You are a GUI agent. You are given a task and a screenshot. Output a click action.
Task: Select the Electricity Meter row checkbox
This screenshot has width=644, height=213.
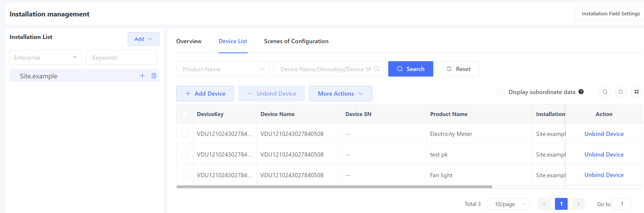[185, 134]
